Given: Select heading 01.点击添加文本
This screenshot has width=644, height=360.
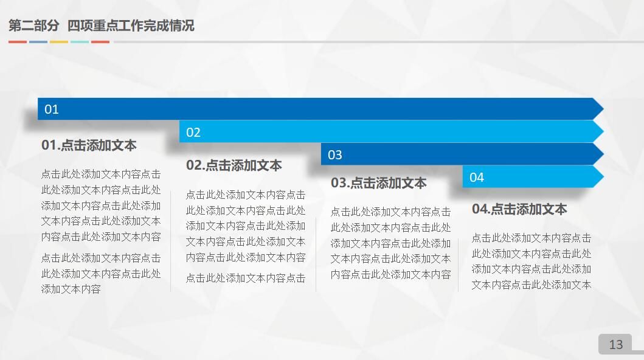Looking at the screenshot, I should click(x=89, y=145).
